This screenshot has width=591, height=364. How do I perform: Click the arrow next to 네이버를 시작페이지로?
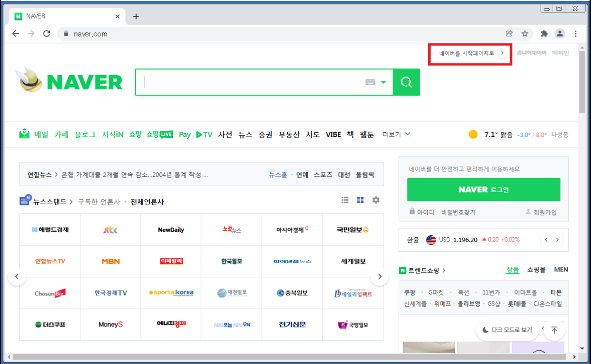coord(502,53)
